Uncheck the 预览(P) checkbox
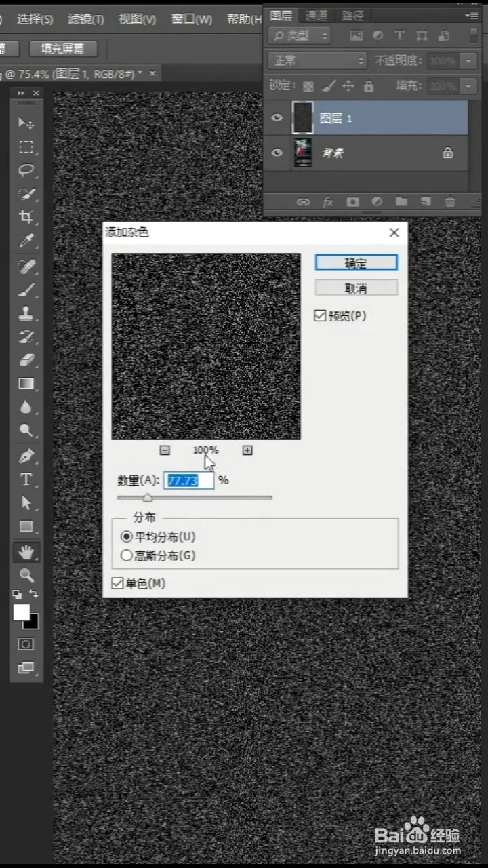The width and height of the screenshot is (488, 868). (x=321, y=316)
